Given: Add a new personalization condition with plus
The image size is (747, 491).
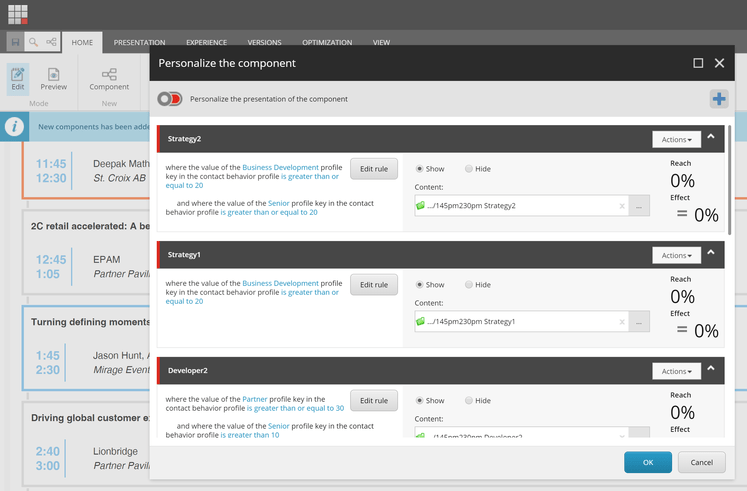Looking at the screenshot, I should [719, 99].
